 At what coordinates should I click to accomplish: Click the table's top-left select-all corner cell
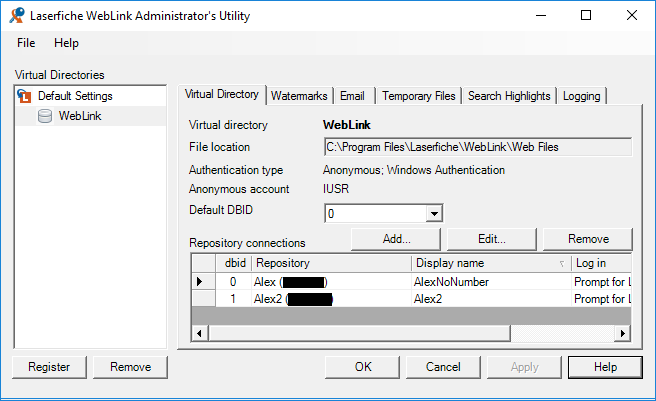point(203,263)
